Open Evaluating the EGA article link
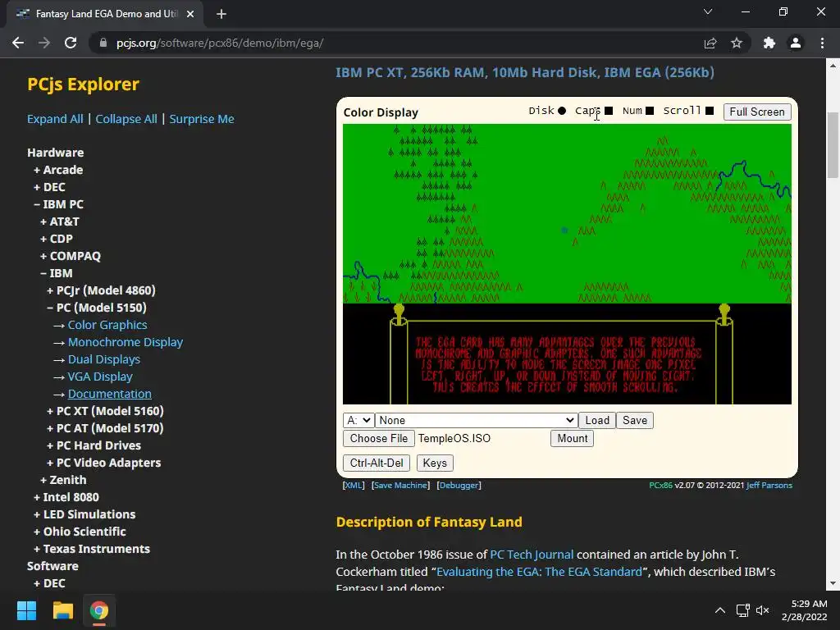 click(539, 572)
